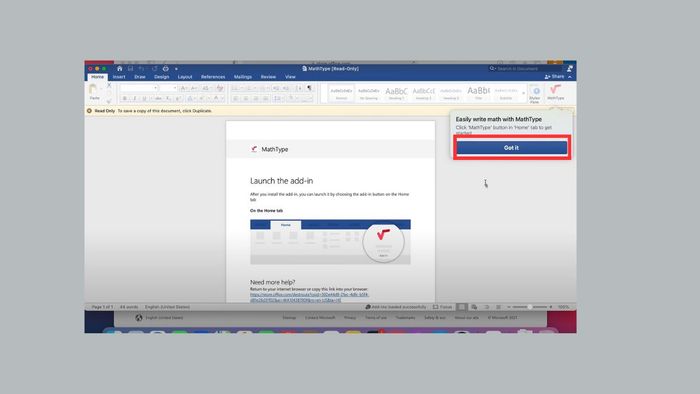
Task: Open the Change Case Aa dropdown
Action: point(206,88)
